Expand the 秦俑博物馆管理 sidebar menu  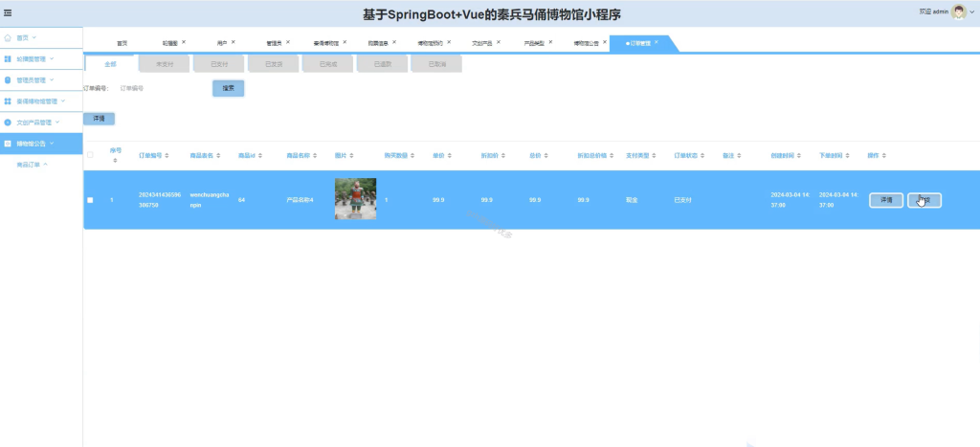click(x=63, y=101)
